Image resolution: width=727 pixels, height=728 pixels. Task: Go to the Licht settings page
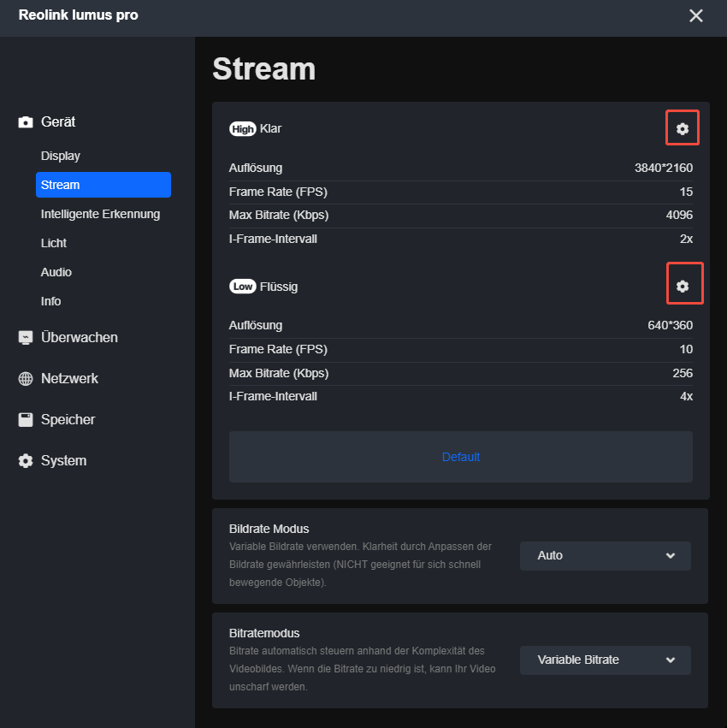[53, 243]
